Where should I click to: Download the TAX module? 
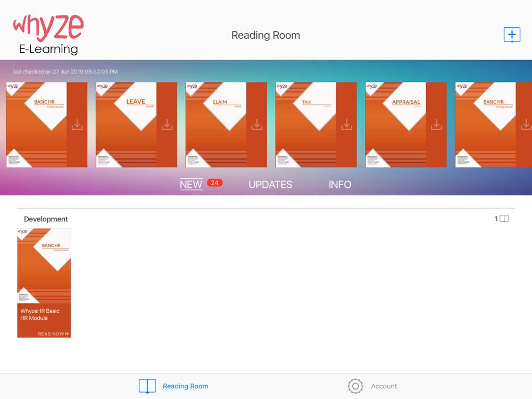click(x=346, y=124)
